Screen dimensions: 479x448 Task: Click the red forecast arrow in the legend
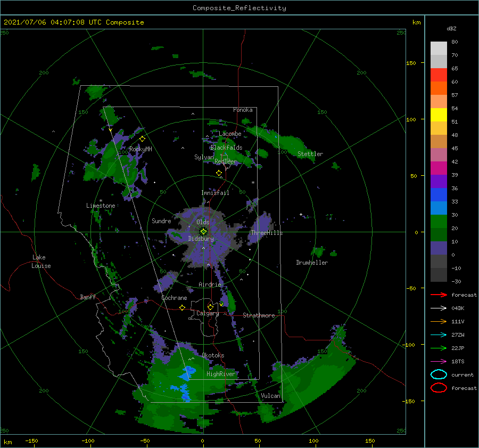(439, 295)
